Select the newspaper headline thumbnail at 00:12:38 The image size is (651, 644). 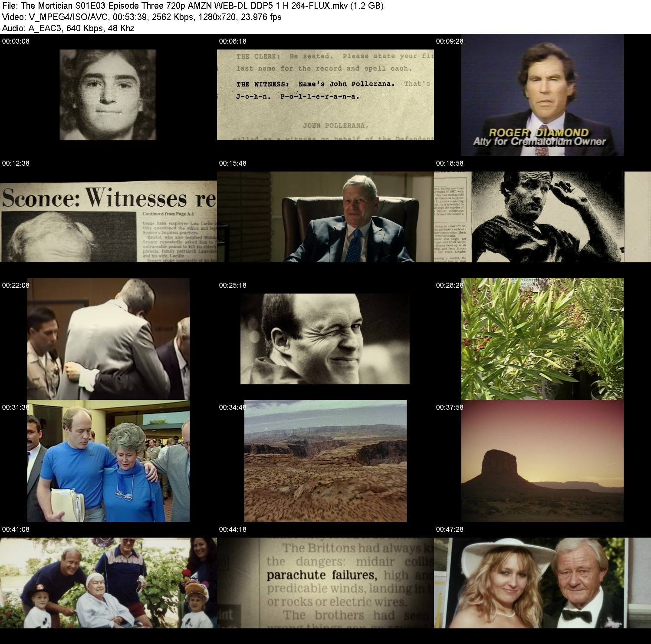click(108, 217)
